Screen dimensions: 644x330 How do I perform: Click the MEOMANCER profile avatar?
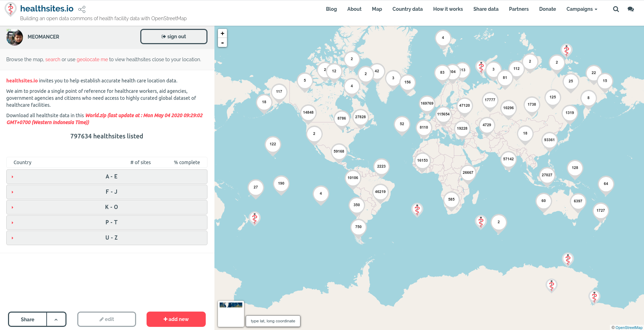[x=15, y=37]
